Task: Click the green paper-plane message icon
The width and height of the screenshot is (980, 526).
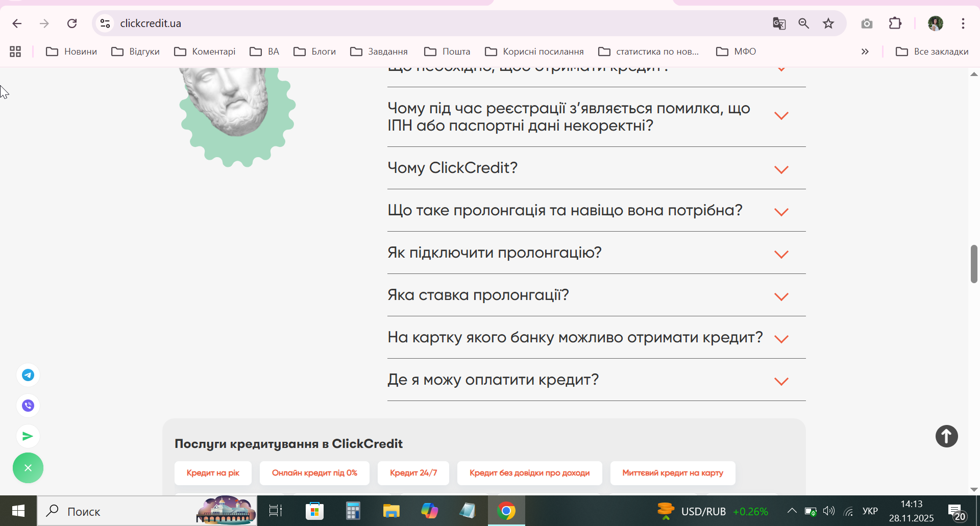Action: tap(28, 436)
